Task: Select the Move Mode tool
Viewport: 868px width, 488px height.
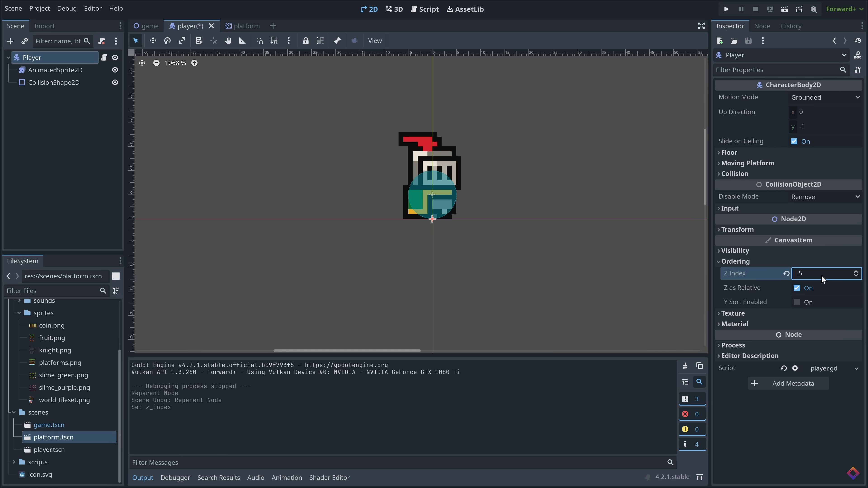Action: [153, 41]
